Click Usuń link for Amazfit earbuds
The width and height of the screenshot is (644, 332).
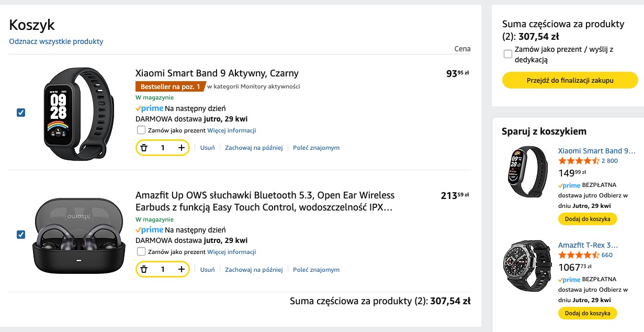click(208, 270)
